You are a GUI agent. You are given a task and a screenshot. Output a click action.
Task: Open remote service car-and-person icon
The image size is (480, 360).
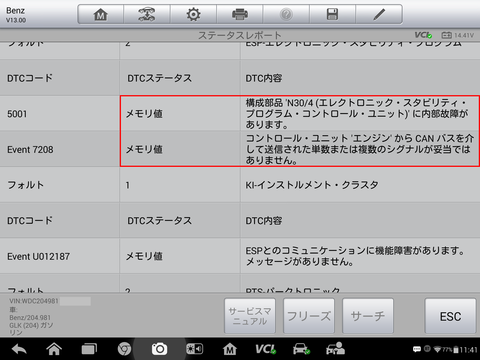tap(335, 349)
